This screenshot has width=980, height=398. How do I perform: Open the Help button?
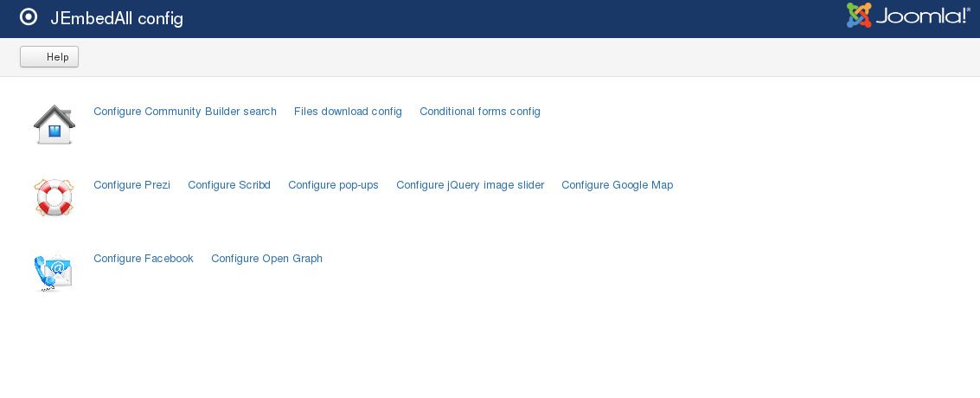point(49,57)
